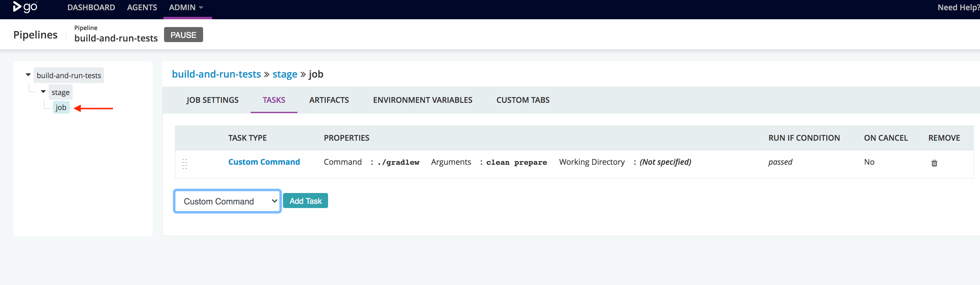Open the Custom Command task link
The height and width of the screenshot is (285, 980).
click(264, 162)
